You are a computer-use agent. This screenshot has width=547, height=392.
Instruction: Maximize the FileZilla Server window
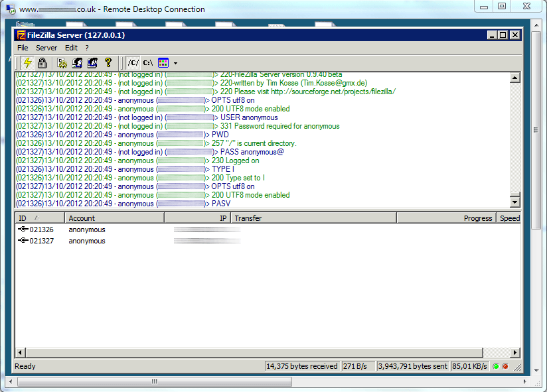pyautogui.click(x=503, y=35)
